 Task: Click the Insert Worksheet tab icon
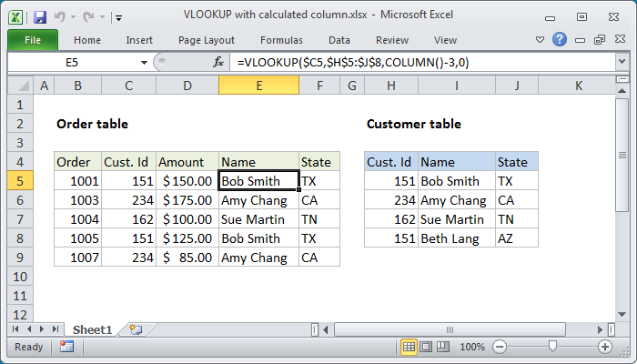pyautogui.click(x=136, y=329)
